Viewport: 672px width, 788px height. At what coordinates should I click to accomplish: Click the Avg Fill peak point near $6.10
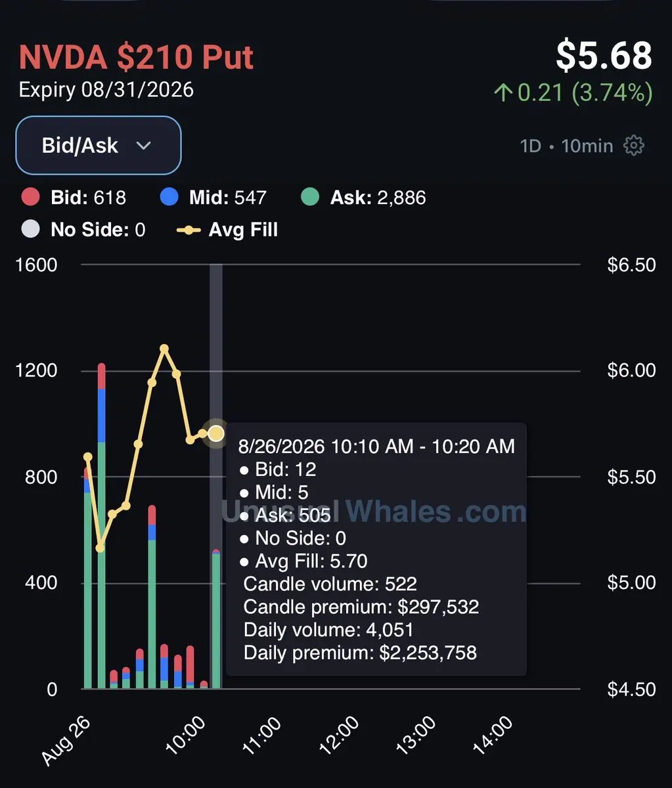coord(164,349)
